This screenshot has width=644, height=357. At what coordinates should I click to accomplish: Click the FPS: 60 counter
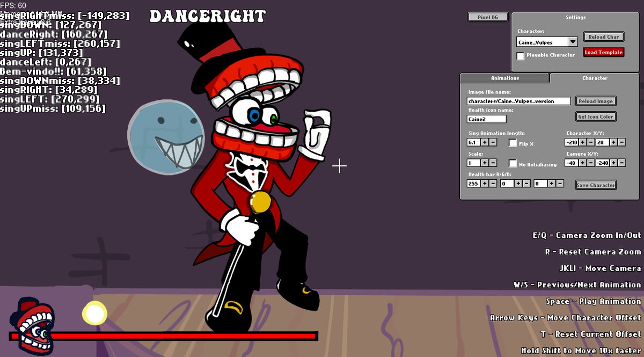pos(13,5)
